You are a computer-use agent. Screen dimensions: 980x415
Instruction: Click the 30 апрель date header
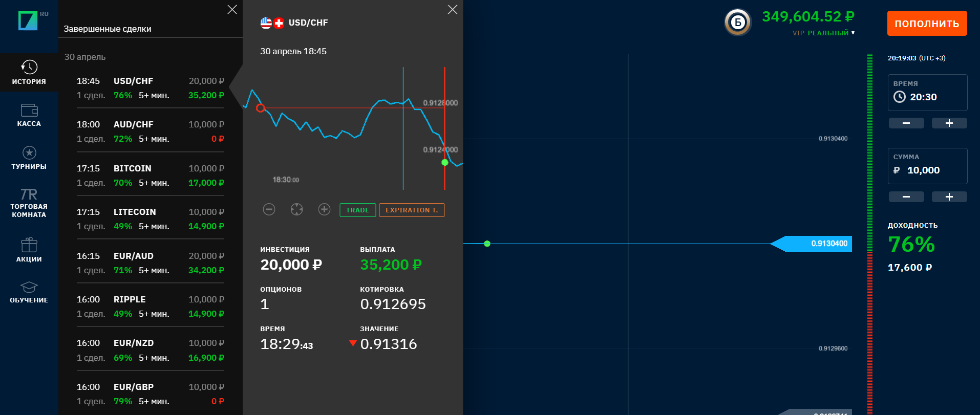tap(85, 57)
